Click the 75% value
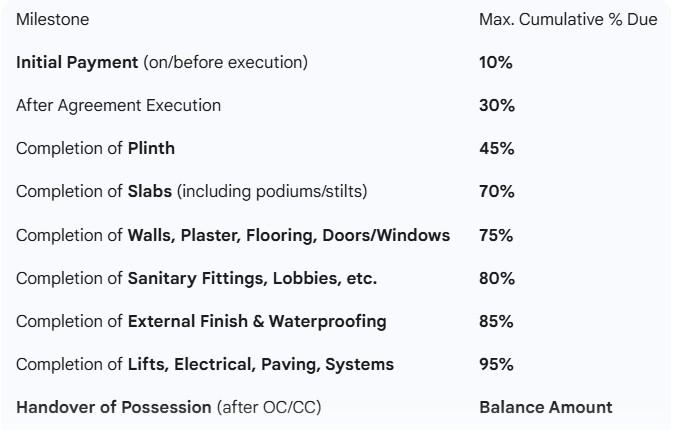 click(x=496, y=236)
